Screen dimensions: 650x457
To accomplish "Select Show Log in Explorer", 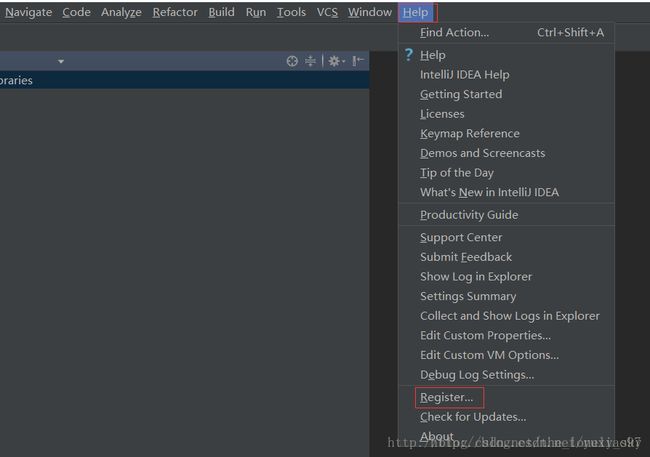I will click(x=506, y=277).
